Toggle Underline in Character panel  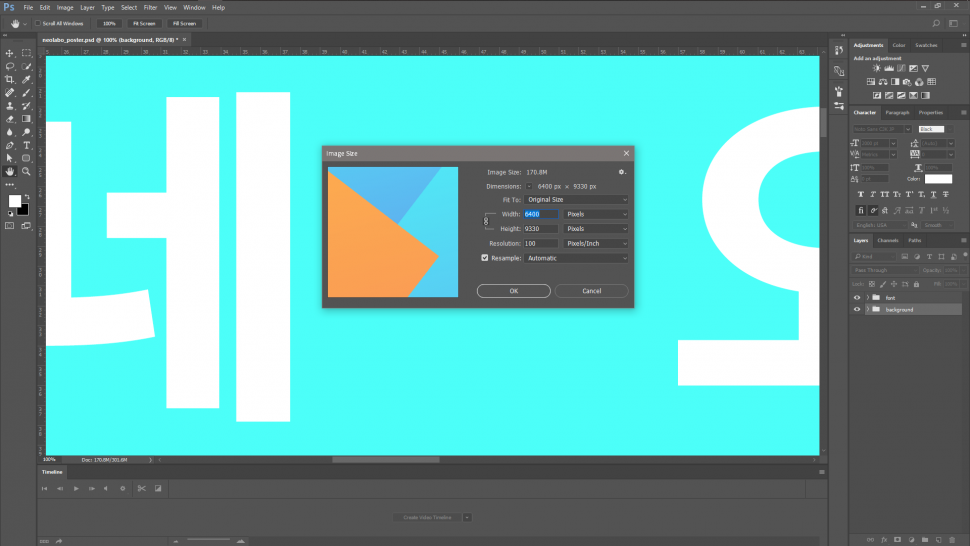[934, 194]
